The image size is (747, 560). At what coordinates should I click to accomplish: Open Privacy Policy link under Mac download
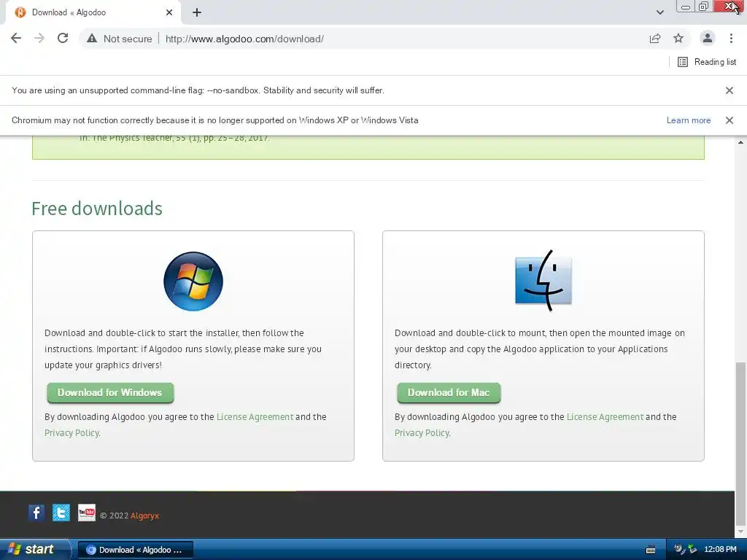422,433
